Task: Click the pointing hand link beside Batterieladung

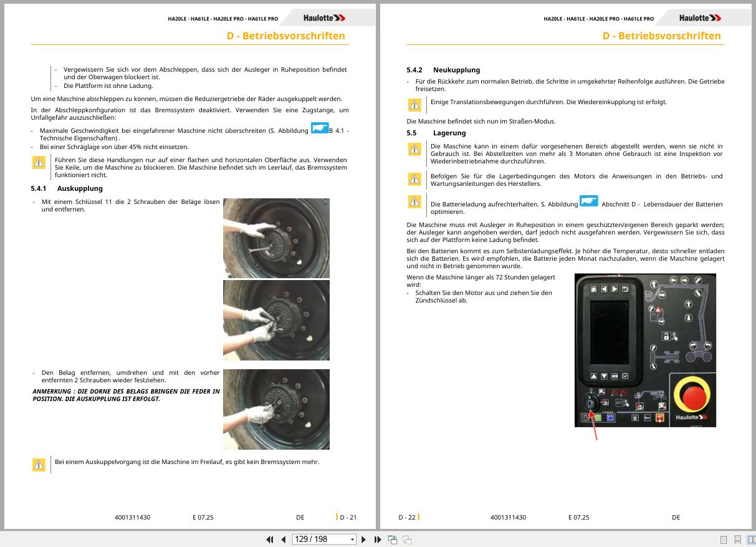Action: click(588, 201)
